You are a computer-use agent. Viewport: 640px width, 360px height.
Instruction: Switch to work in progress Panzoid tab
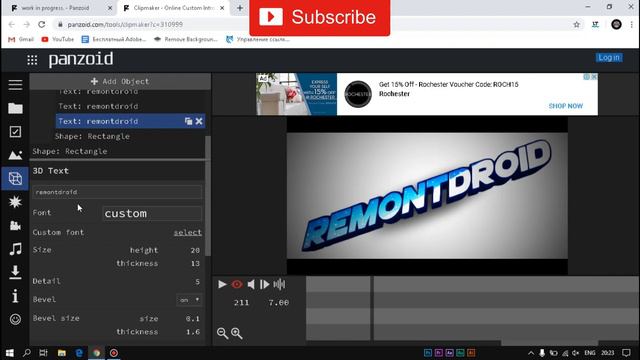pos(55,8)
